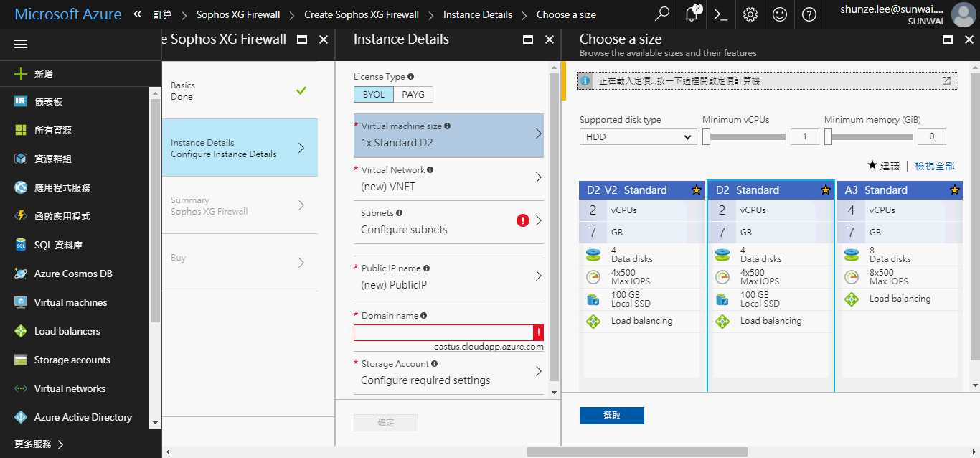
Task: Click License Type info icon
Action: click(411, 76)
